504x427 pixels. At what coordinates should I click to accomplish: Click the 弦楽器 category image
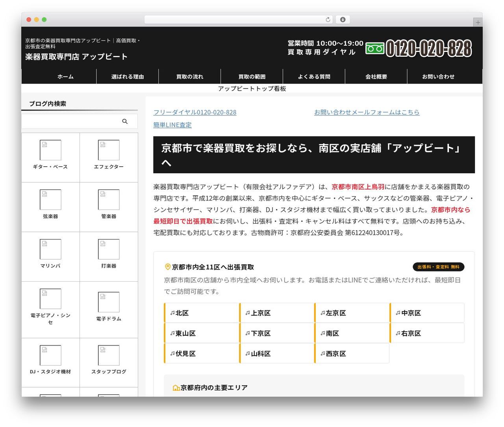click(x=50, y=200)
